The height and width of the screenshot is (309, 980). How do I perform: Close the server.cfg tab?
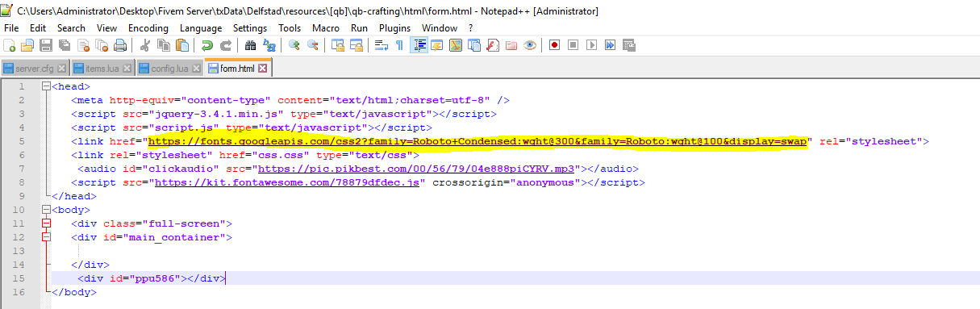61,69
